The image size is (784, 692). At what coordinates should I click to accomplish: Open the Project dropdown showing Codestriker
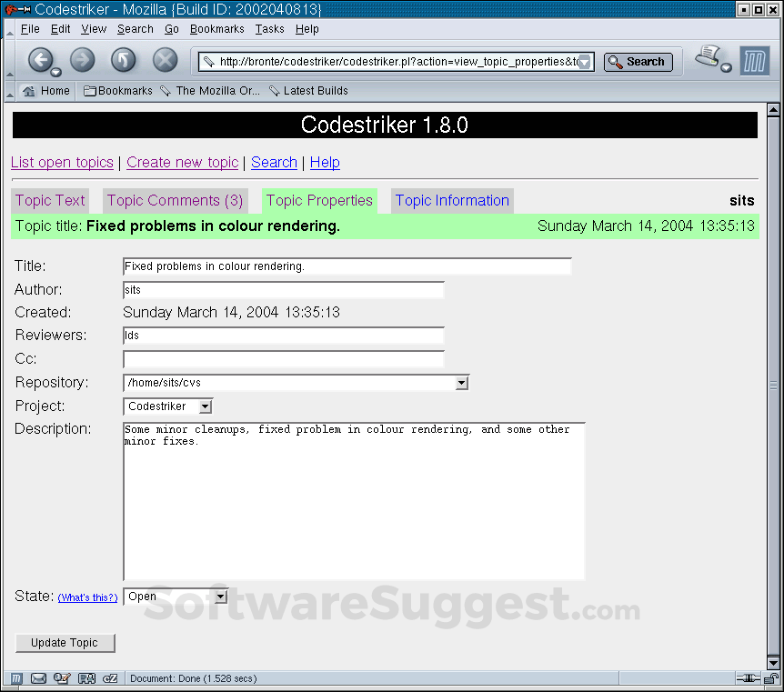tap(205, 406)
